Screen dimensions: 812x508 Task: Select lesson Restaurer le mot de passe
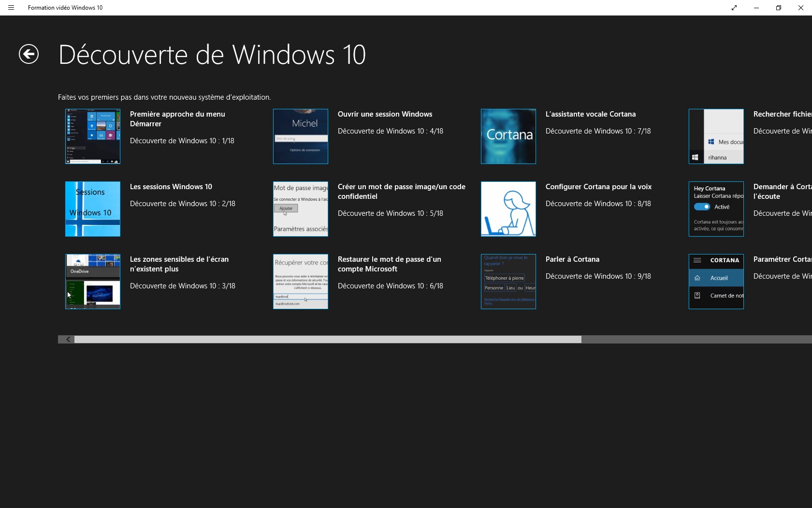[390, 264]
